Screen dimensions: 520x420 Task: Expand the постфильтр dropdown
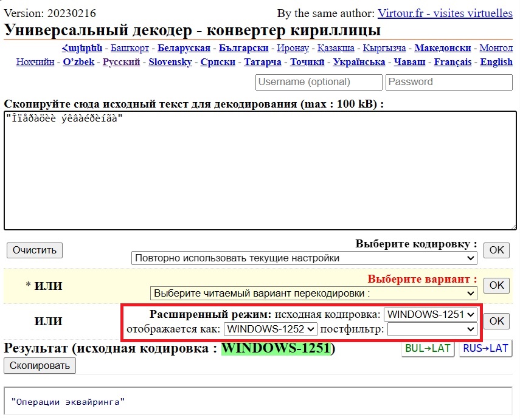click(x=432, y=329)
